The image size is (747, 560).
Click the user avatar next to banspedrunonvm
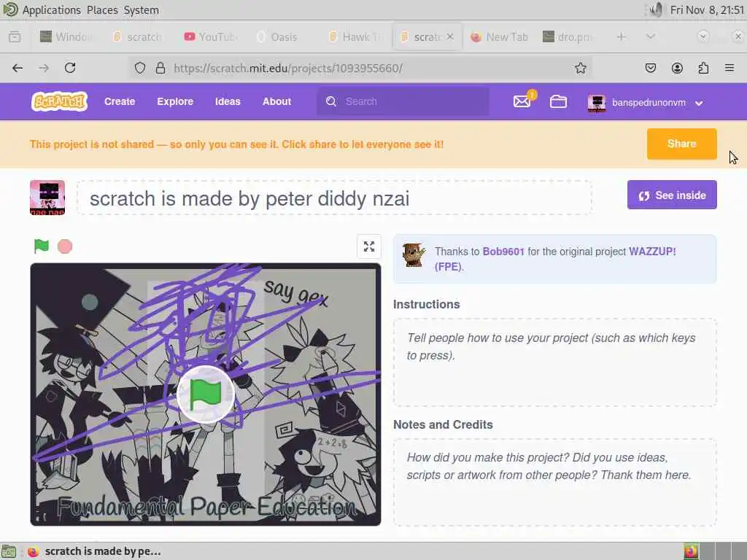click(x=597, y=102)
